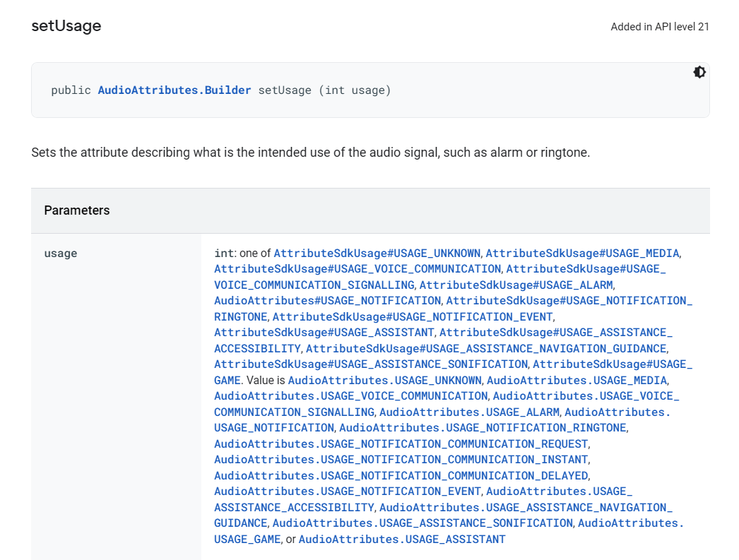The image size is (739, 560).
Task: Toggle dark theme for the code block
Action: point(699,72)
